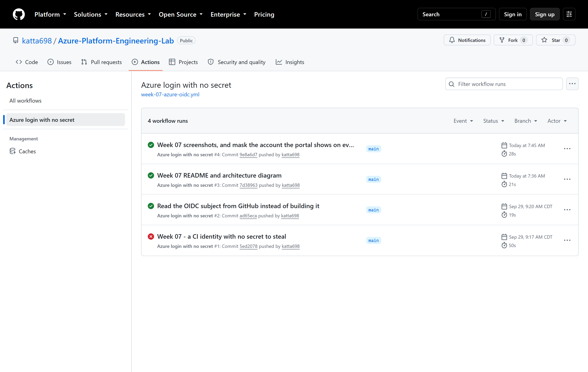Open commit 7d38963
The height and width of the screenshot is (372, 588).
point(248,185)
